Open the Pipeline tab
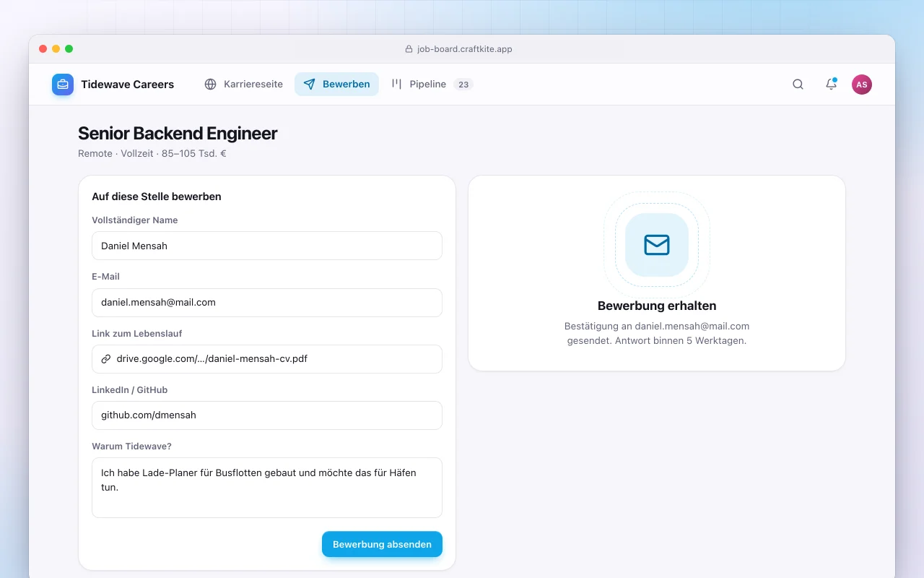The width and height of the screenshot is (924, 578). pos(432,85)
